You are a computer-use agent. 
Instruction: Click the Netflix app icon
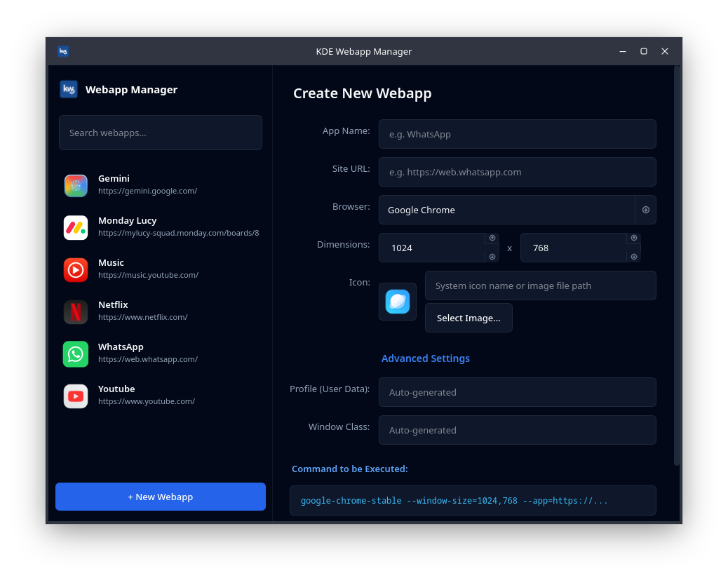coord(76,311)
